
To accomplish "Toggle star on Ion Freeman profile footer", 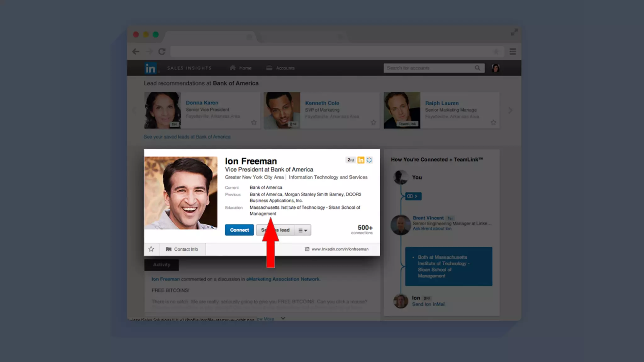I will click(x=151, y=249).
